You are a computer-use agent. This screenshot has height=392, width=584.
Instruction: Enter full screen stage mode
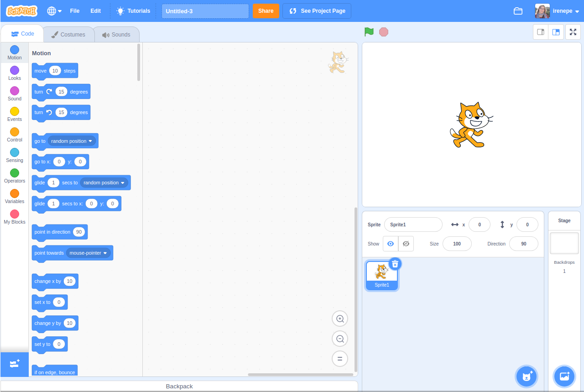(573, 32)
